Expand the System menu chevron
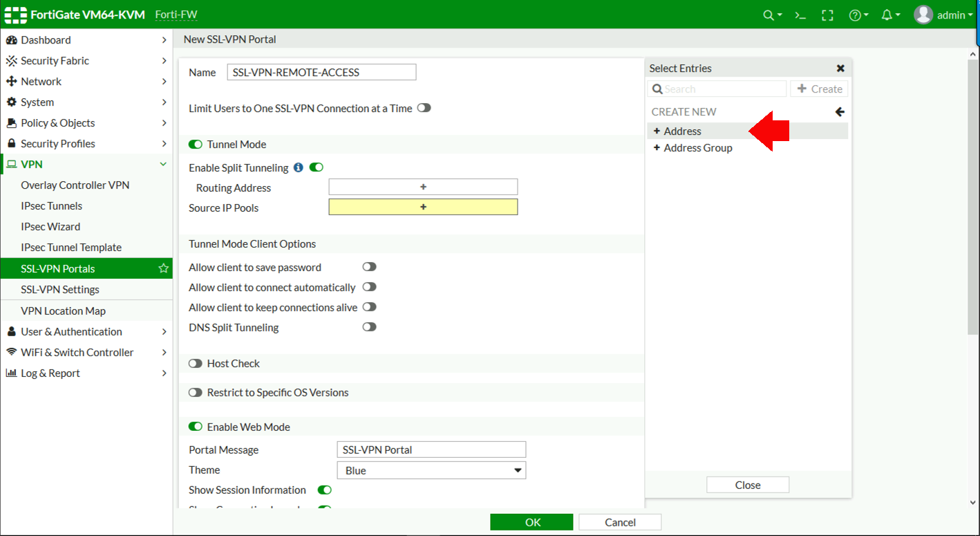Viewport: 980px width, 536px height. (x=164, y=102)
